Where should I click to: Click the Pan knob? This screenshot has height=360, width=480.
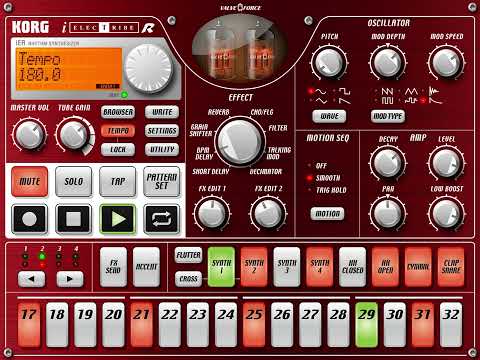tap(388, 213)
